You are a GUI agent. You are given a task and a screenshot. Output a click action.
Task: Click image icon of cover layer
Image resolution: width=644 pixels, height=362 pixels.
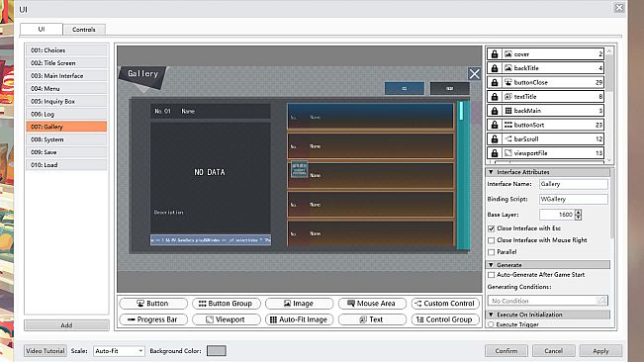coord(508,53)
